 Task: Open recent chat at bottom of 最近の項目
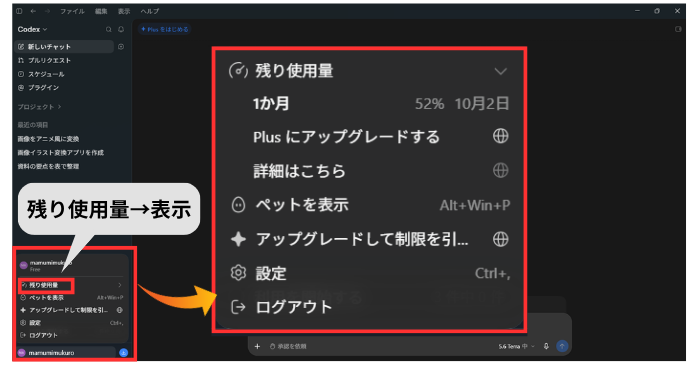(x=48, y=166)
